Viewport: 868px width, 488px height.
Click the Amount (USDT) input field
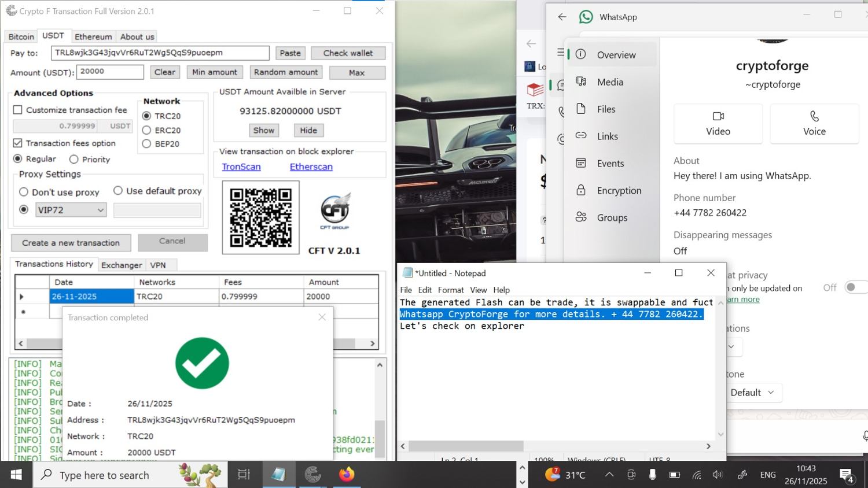point(110,72)
